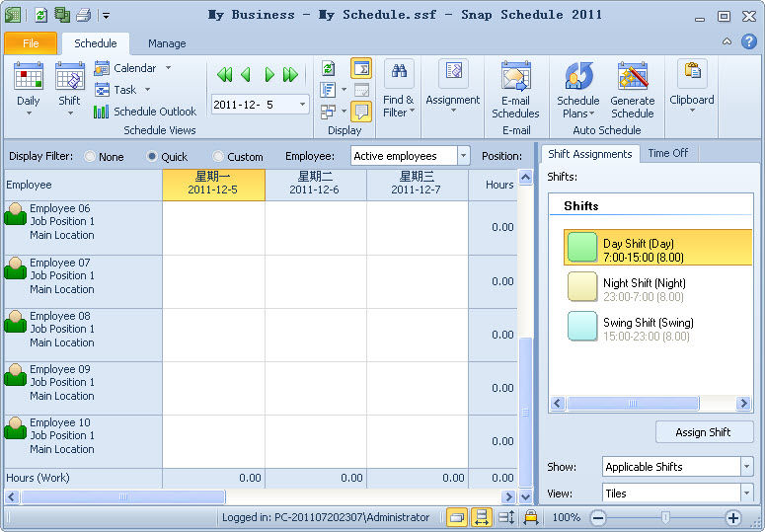Click the zoom in plus button
Screen dimensions: 765x532
[732, 517]
